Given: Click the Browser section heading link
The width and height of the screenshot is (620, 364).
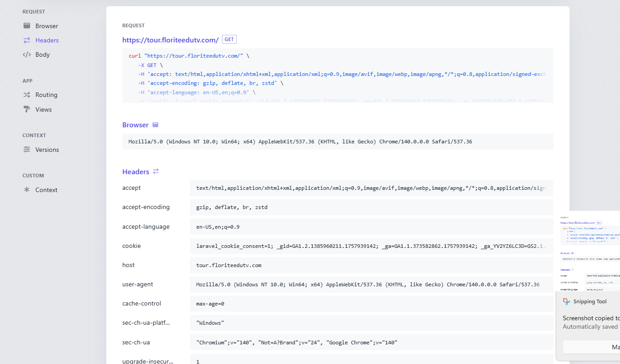Looking at the screenshot, I should [x=135, y=125].
